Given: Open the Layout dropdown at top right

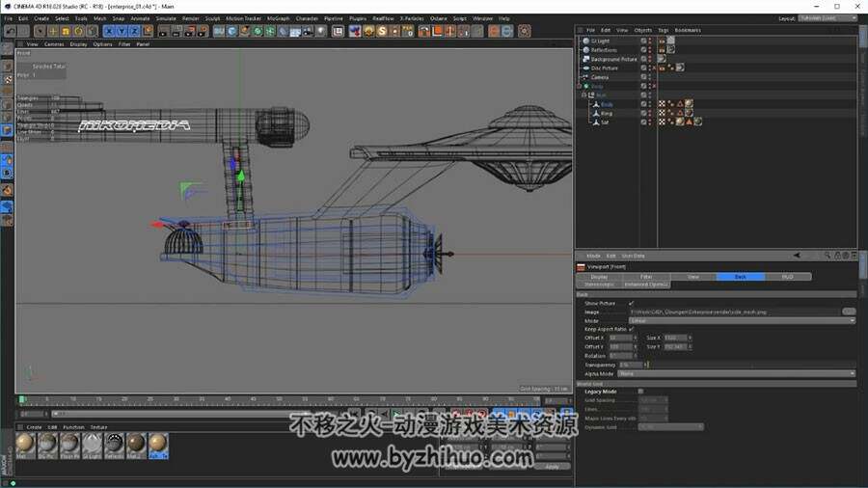Looking at the screenshot, I should 828,18.
